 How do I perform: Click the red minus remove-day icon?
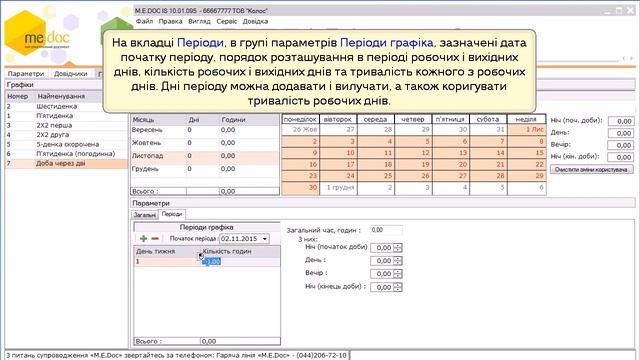click(x=155, y=238)
